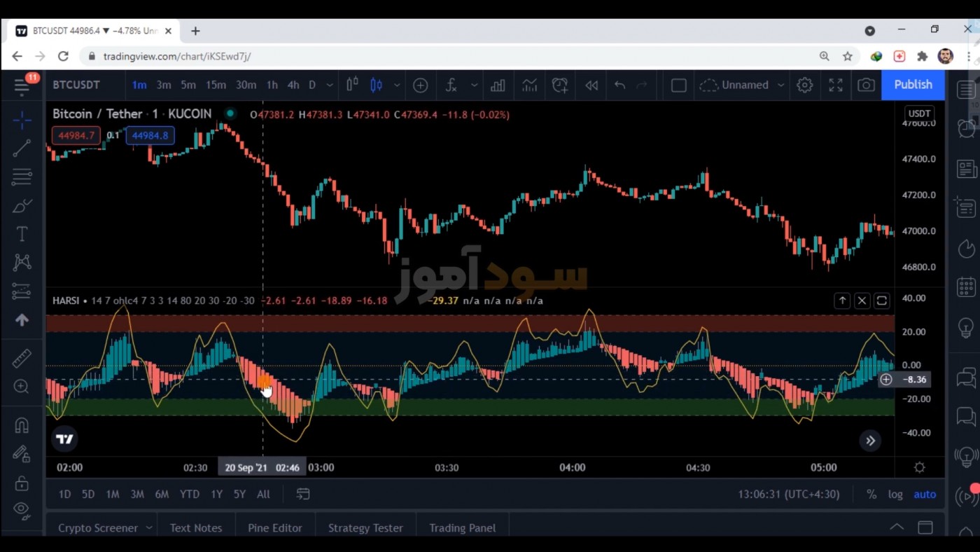Viewport: 980px width, 552px height.
Task: Open the chart patterns tool
Action: pyautogui.click(x=22, y=262)
